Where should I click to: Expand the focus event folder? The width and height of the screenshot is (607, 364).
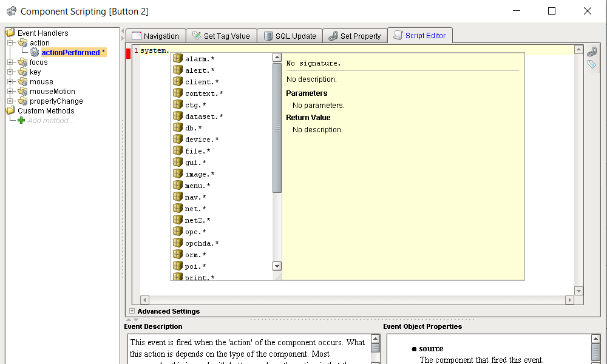[10, 62]
